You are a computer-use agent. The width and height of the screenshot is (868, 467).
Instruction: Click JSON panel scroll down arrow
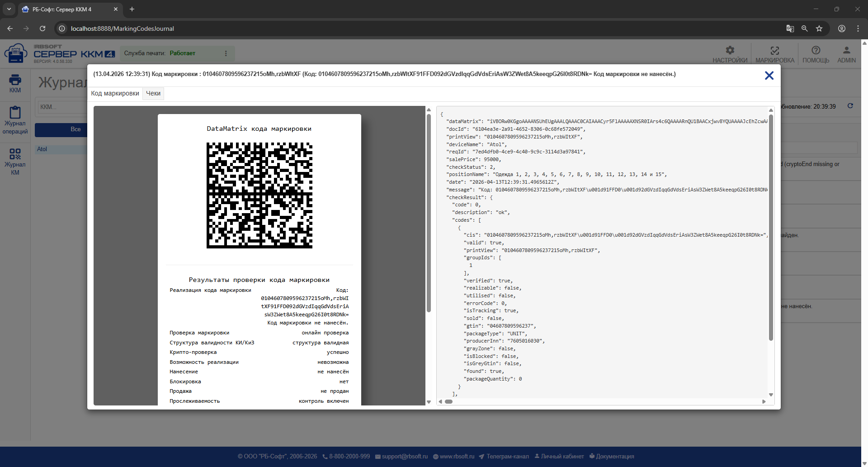tap(771, 395)
